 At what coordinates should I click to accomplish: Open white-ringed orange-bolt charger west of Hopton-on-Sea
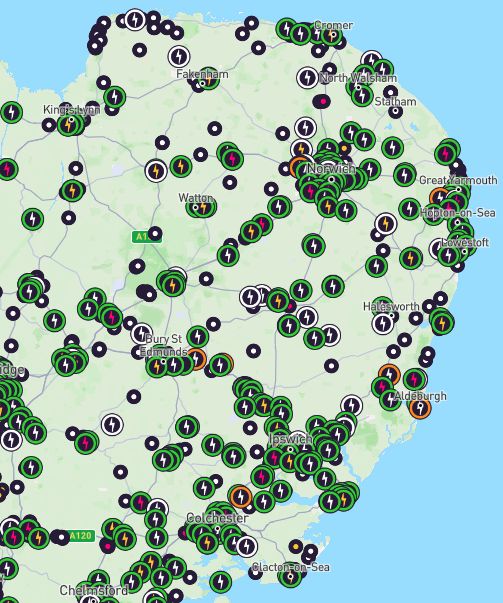(x=386, y=224)
